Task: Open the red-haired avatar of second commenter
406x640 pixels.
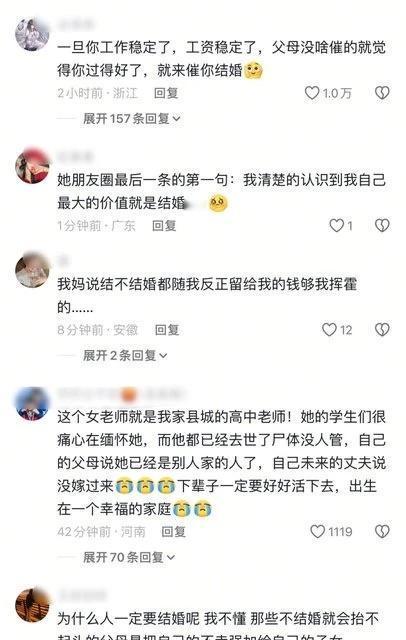Action: [x=32, y=167]
